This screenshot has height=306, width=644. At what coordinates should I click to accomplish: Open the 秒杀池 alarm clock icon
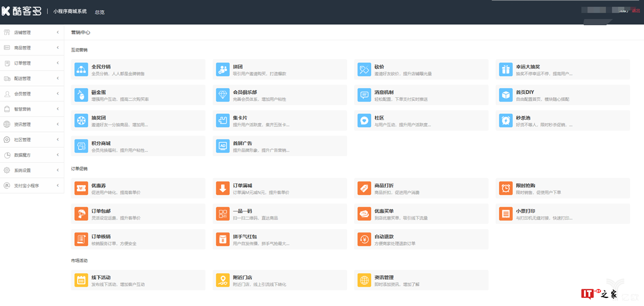coord(506,120)
